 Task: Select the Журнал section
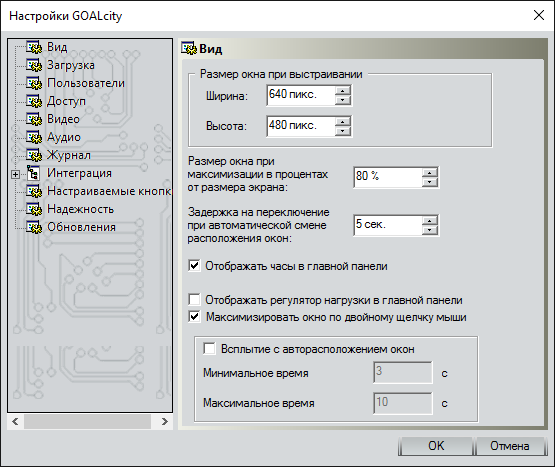(x=69, y=155)
